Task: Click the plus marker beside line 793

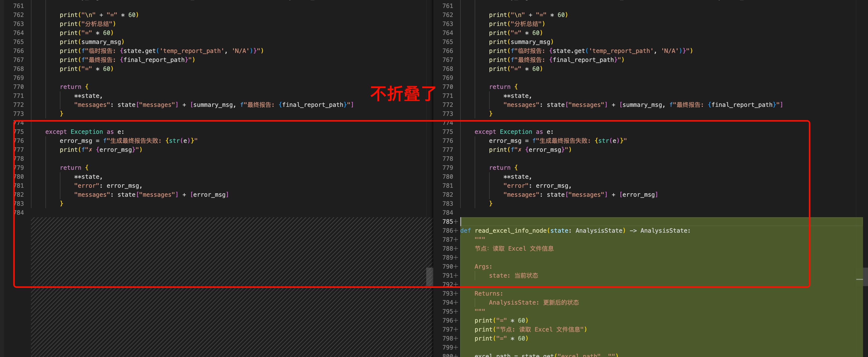Action: tap(456, 294)
